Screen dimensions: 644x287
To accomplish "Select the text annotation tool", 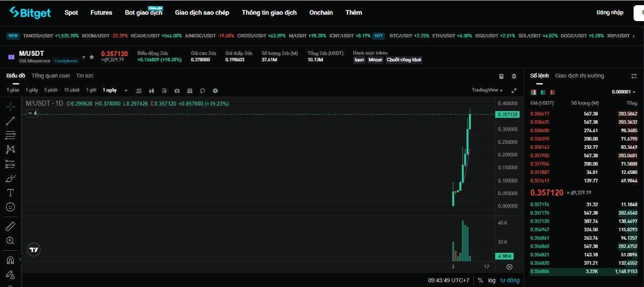I will (10, 193).
